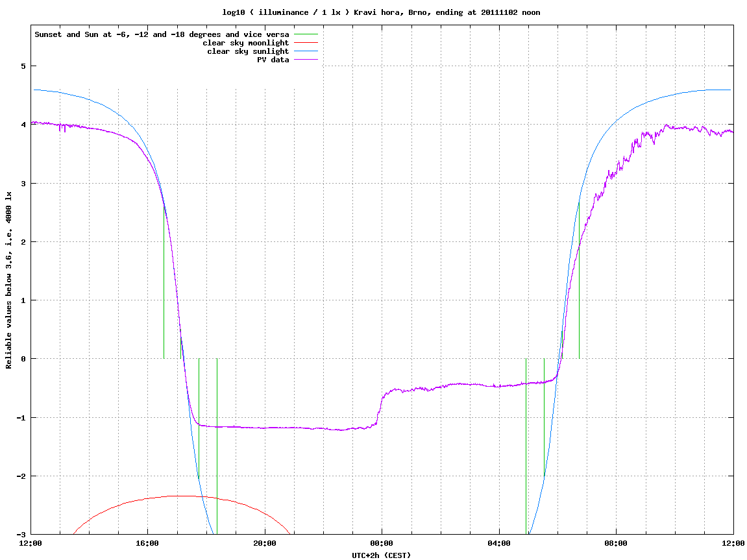
Task: Click the y-axis tick label -2
Action: coord(21,476)
